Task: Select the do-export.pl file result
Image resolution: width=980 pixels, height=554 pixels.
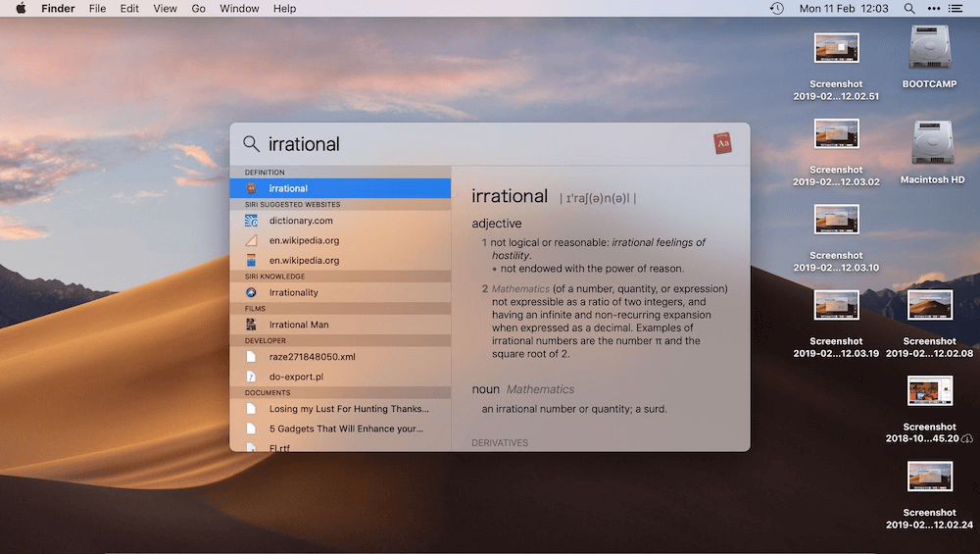Action: coord(296,377)
